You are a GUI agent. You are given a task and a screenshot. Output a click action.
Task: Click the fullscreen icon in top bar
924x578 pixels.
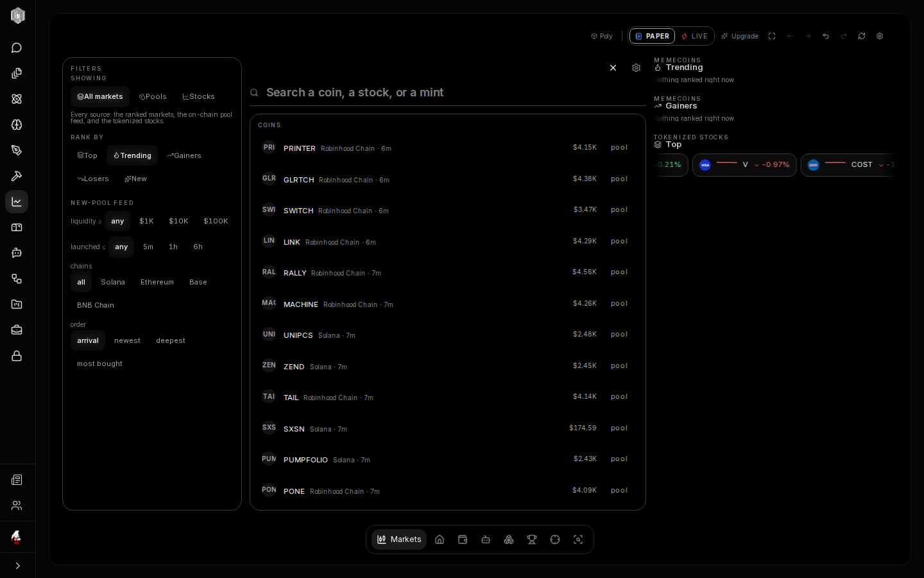click(x=772, y=36)
